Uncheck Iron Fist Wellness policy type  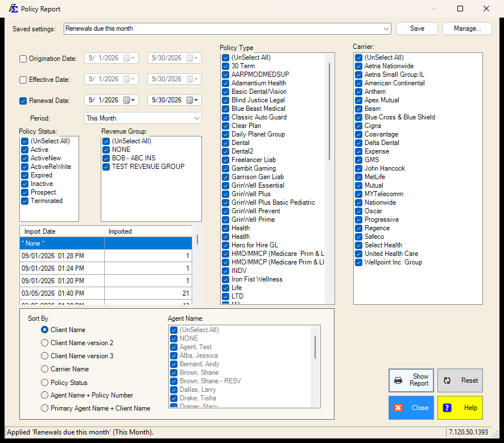(x=226, y=279)
